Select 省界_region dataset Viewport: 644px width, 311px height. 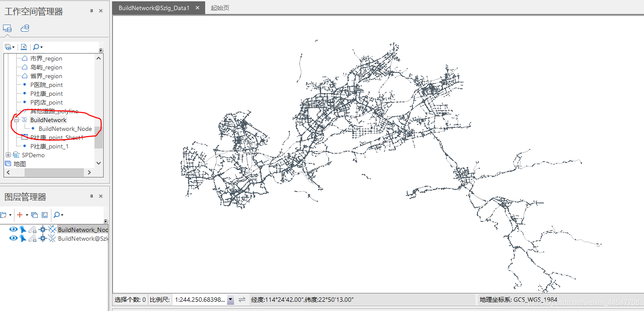tap(46, 76)
